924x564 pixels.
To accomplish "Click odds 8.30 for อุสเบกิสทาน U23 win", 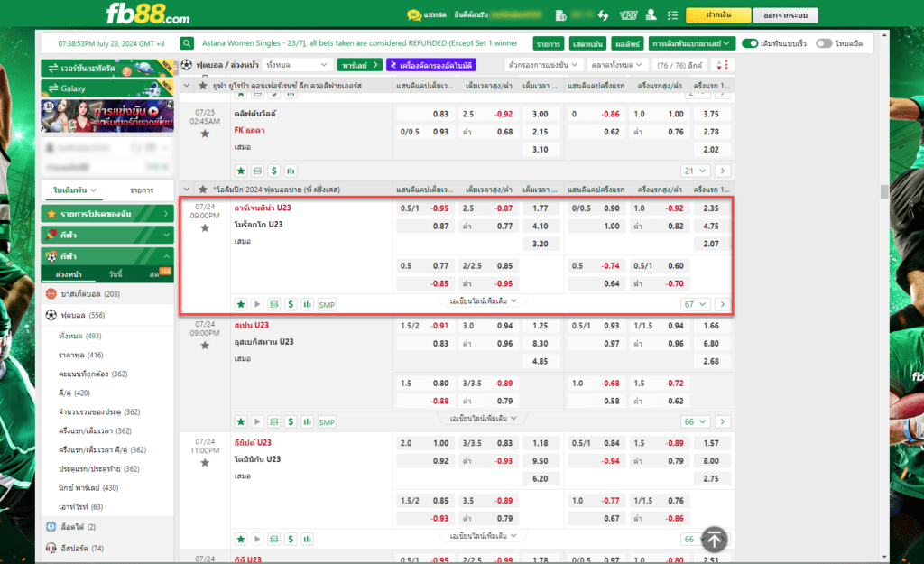I will pyautogui.click(x=540, y=343).
